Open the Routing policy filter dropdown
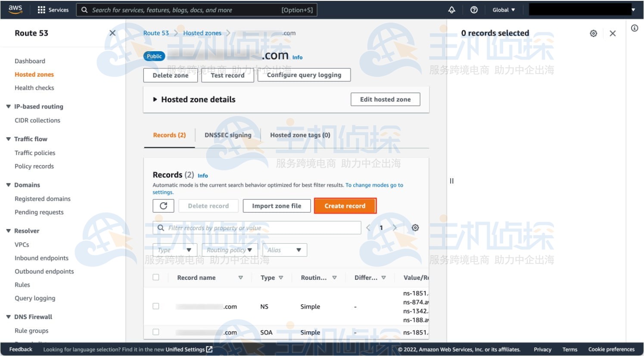The image size is (644, 356). click(x=230, y=250)
